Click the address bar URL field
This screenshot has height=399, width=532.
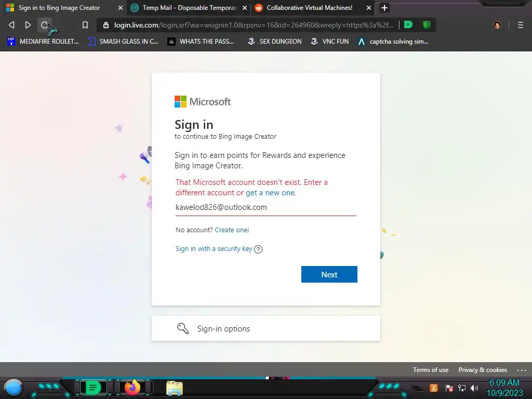click(254, 25)
